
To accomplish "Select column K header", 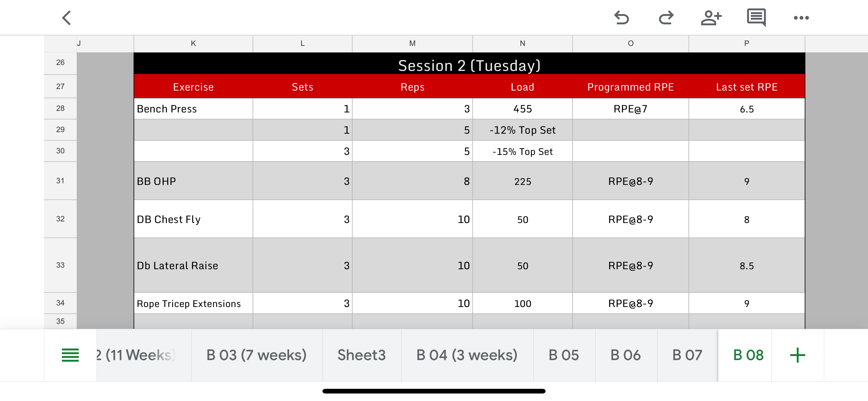I will 193,43.
